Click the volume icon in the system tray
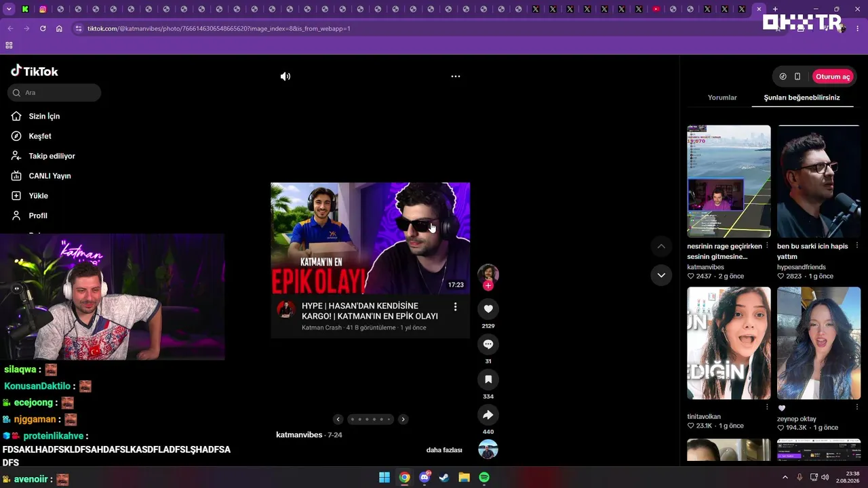868x488 pixels. [x=825, y=477]
